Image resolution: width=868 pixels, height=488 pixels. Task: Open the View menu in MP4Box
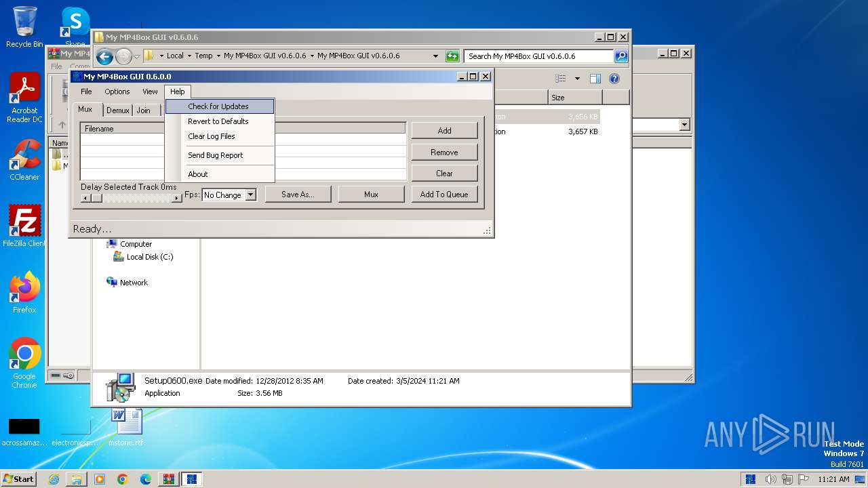point(150,91)
